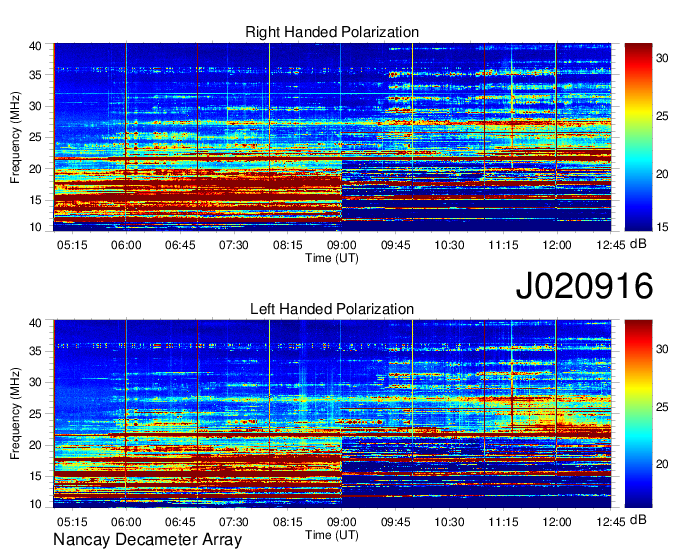The height and width of the screenshot is (552, 680).
Task: Click the 09:45 time tick of Right Handed plot
Action: (396, 245)
